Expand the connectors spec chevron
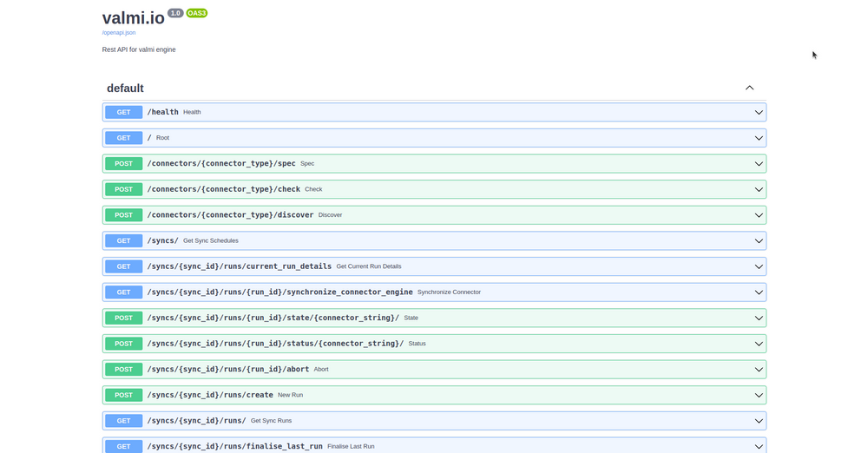The width and height of the screenshot is (868, 453). coord(759,164)
